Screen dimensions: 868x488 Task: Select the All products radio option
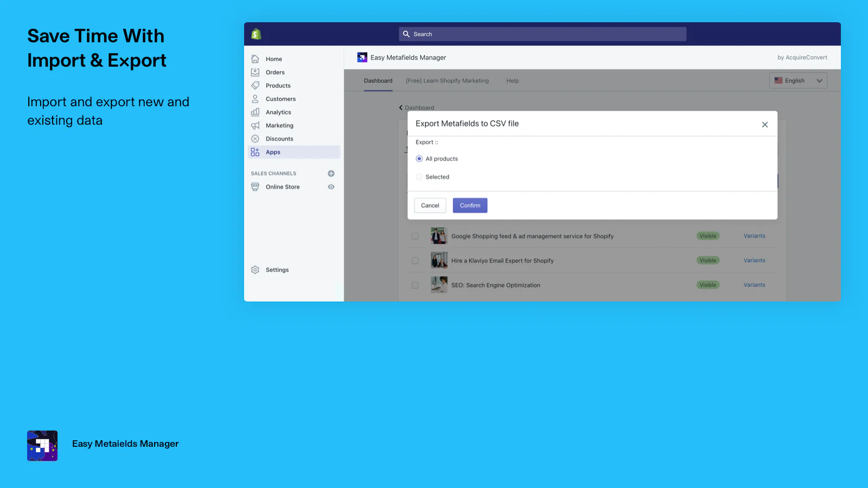click(x=419, y=159)
